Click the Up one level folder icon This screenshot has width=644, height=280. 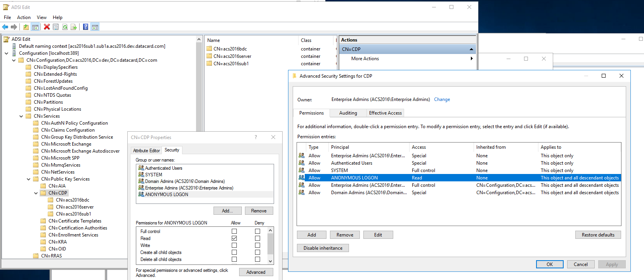click(x=26, y=27)
